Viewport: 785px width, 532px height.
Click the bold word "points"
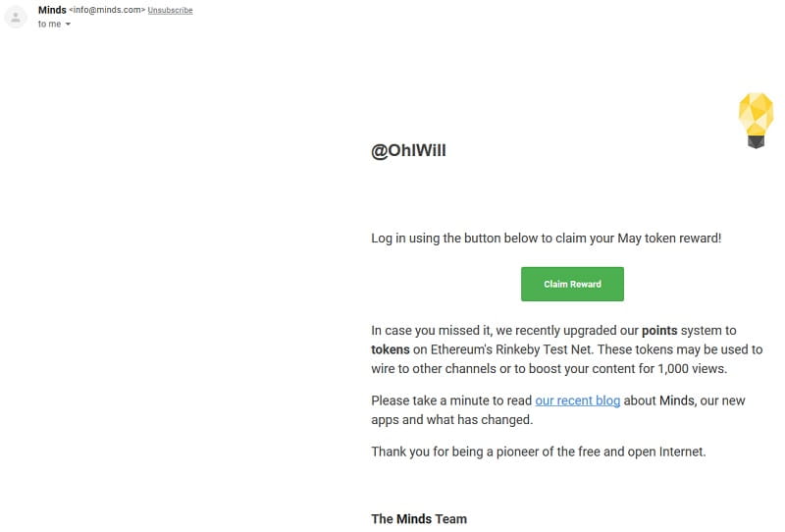click(659, 331)
